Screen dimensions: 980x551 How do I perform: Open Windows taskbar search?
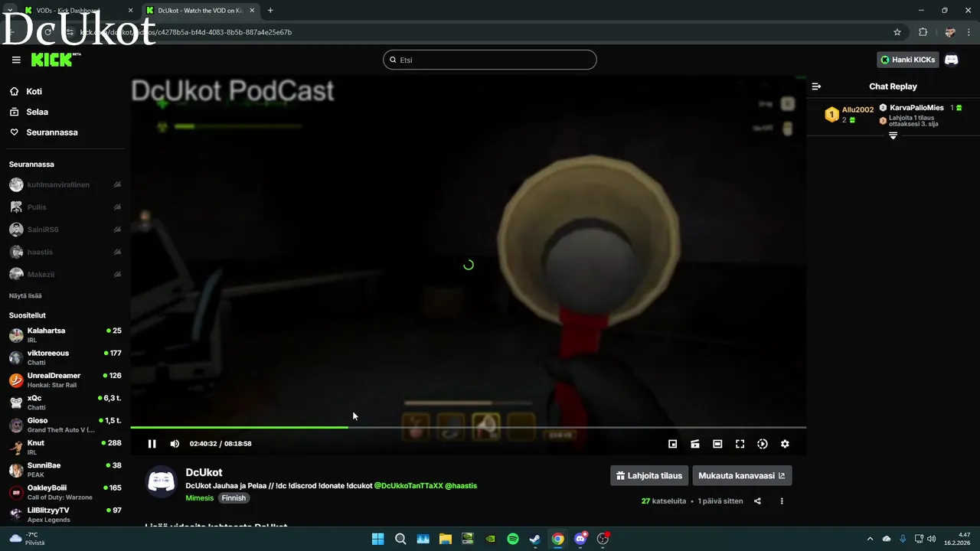tap(400, 539)
